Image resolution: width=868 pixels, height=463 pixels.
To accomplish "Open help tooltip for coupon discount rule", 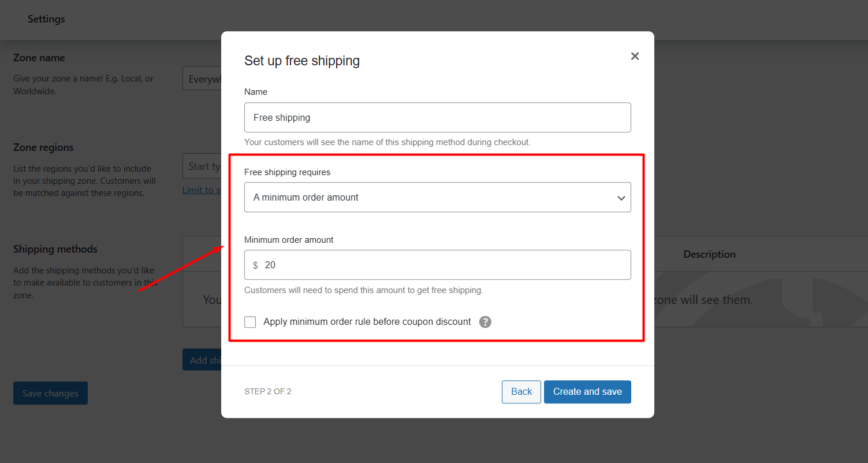I will point(485,322).
